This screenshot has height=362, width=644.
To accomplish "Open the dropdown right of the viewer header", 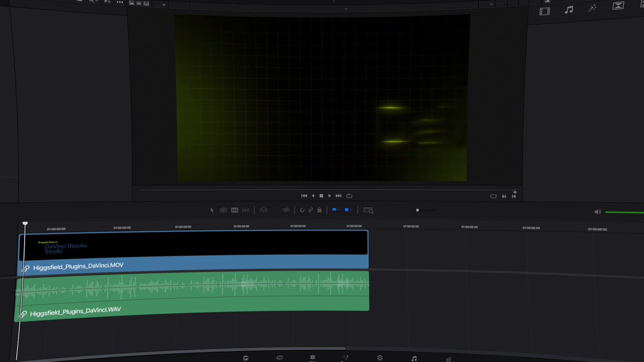I will pos(491,4).
